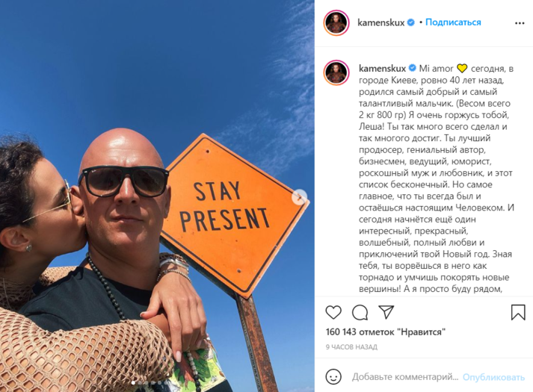Open kamenskux profile from header username
This screenshot has width=533, height=392.
coord(381,22)
